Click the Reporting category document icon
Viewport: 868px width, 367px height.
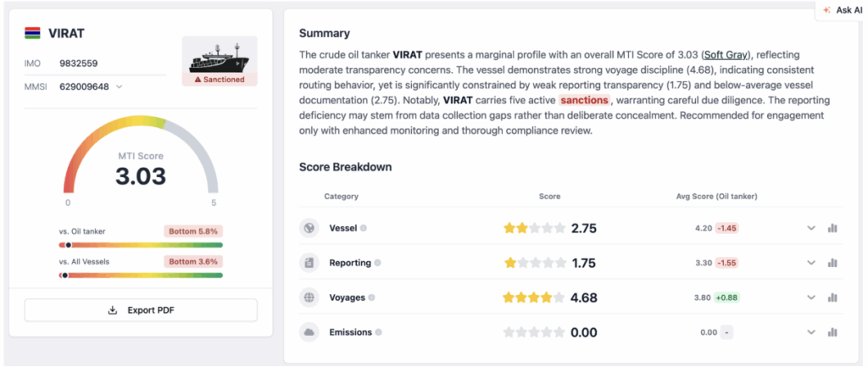(x=309, y=263)
